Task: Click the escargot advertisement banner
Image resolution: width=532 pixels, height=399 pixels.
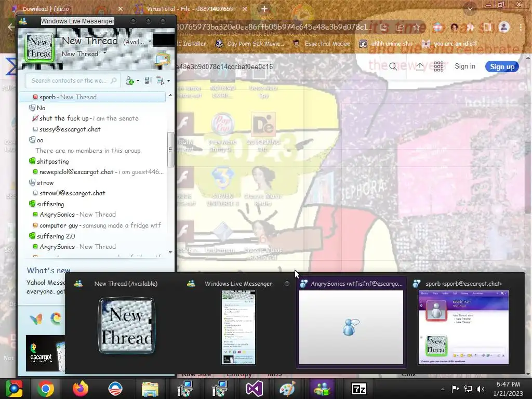Action: 46,353
